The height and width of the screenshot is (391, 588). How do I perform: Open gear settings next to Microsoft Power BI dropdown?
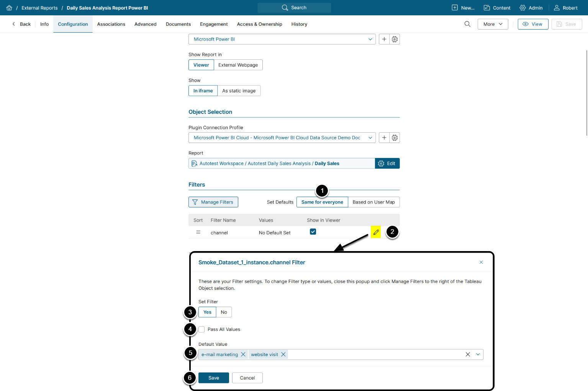tap(395, 39)
